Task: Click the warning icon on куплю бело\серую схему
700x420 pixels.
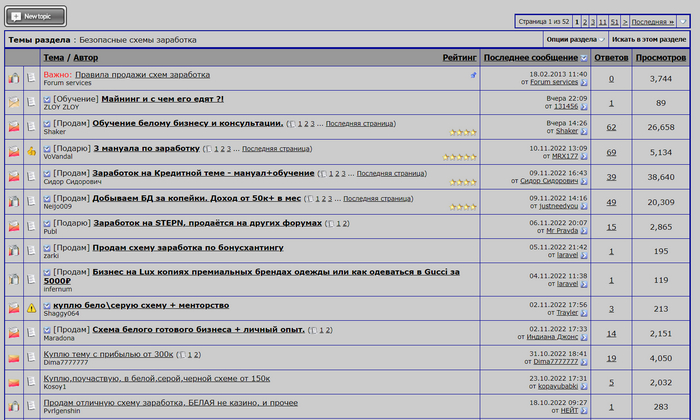Action: [x=31, y=308]
